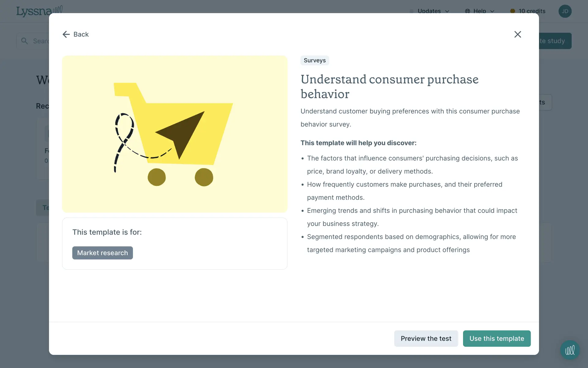Image resolution: width=588 pixels, height=368 pixels.
Task: Close the template modal with X
Action: coord(518,34)
